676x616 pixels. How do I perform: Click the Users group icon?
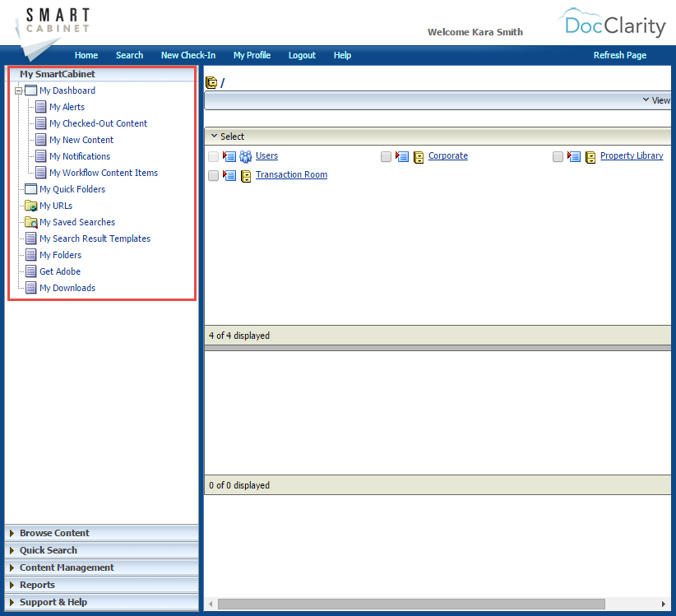click(244, 155)
